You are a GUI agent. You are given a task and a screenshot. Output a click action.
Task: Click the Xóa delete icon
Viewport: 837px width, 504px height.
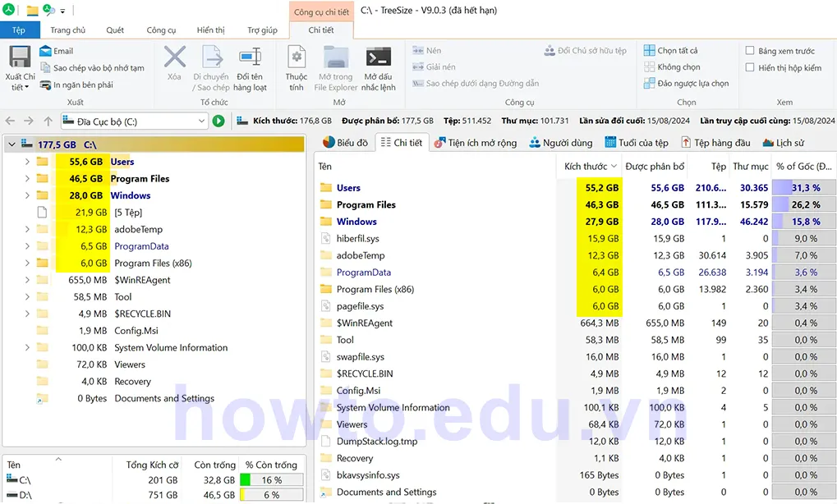click(x=174, y=59)
